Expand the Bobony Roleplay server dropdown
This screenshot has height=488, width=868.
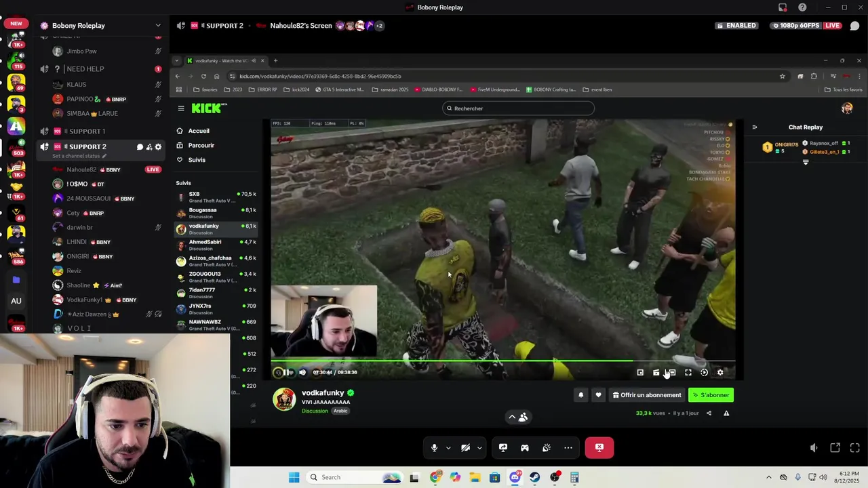(x=158, y=26)
